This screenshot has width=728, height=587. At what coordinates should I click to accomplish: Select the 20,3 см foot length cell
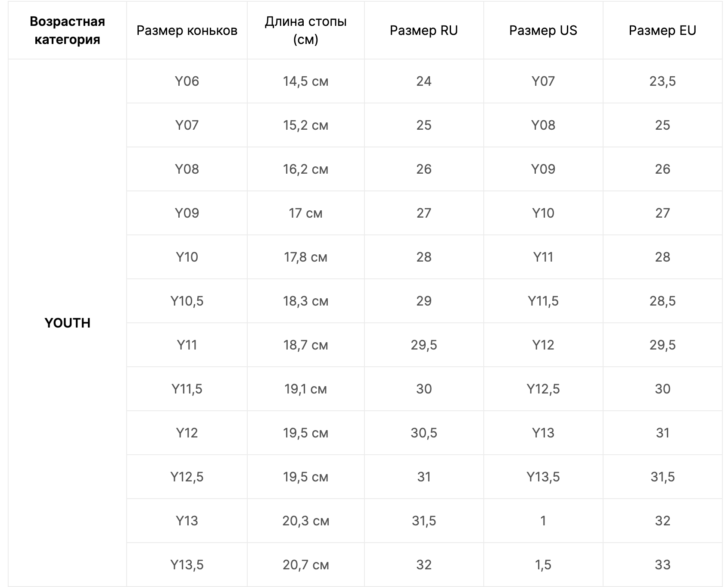click(305, 521)
